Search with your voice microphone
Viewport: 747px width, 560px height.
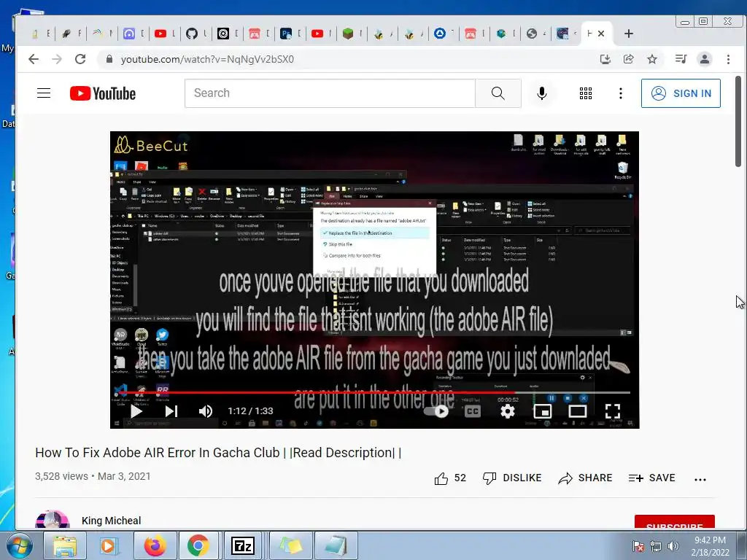(x=542, y=93)
